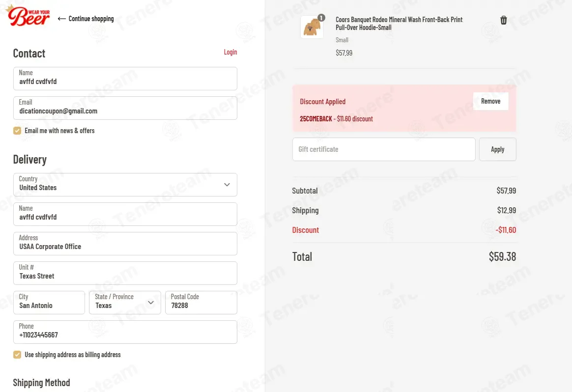
Task: Click the Discount Applied label
Action: click(322, 102)
